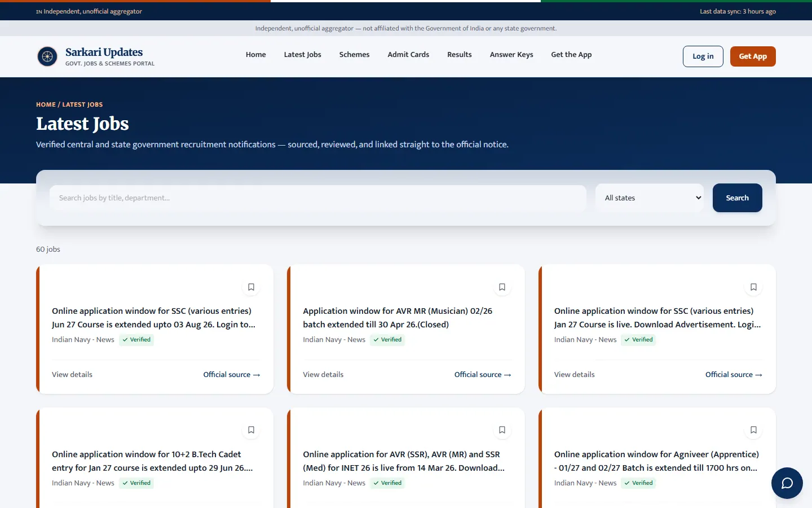812x508 pixels.
Task: Open the SSC Jun 27 Course job title
Action: (x=154, y=318)
